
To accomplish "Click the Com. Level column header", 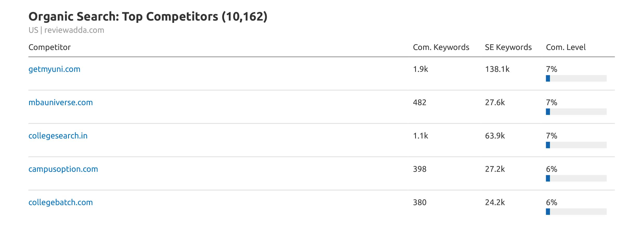I will (x=566, y=47).
